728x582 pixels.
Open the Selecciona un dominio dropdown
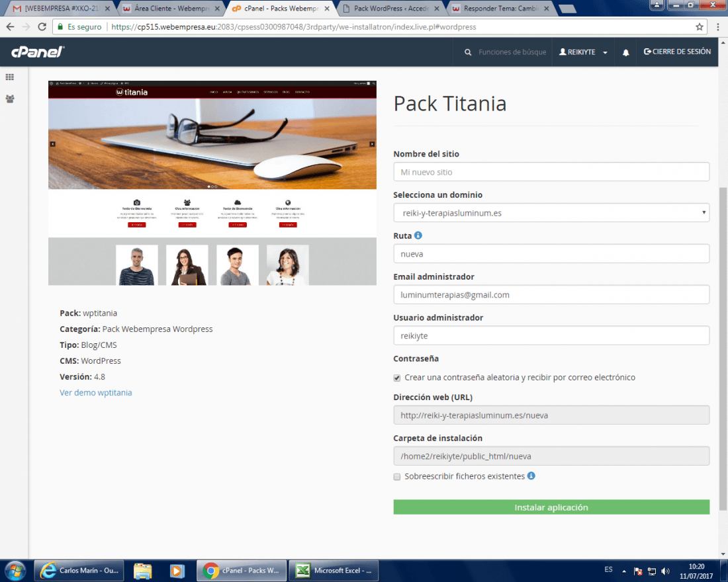pyautogui.click(x=551, y=212)
